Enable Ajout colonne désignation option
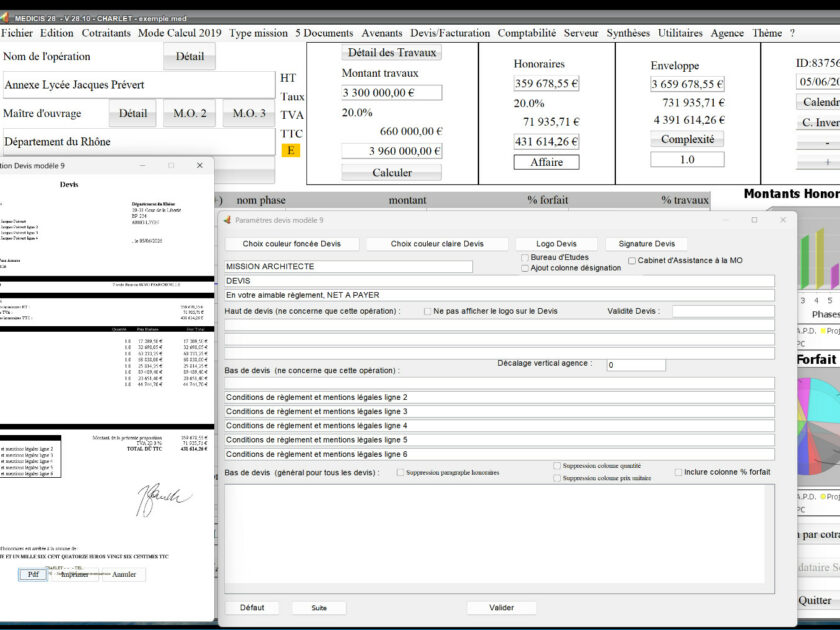840x630 pixels. click(x=525, y=268)
